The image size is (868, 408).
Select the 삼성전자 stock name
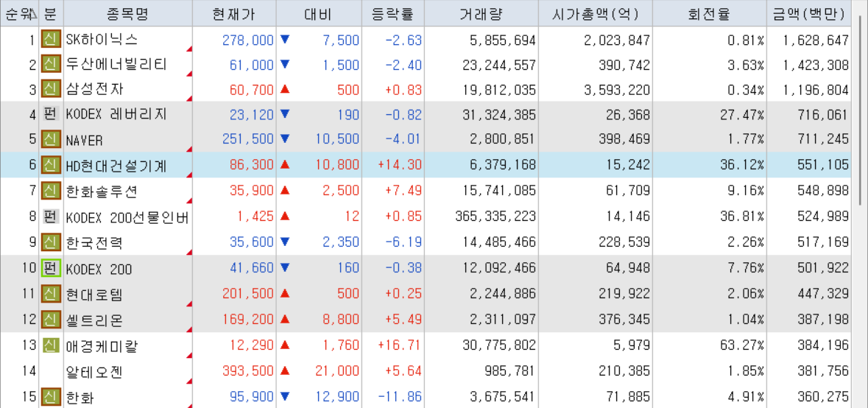pyautogui.click(x=95, y=90)
